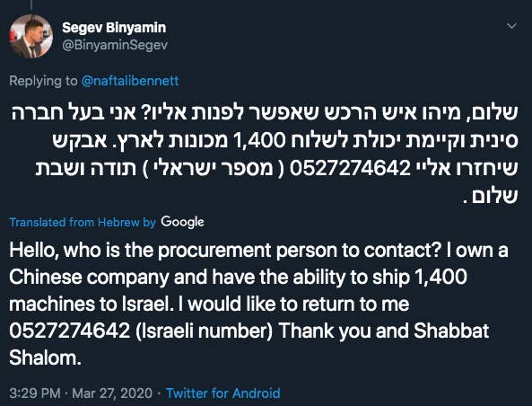
Task: Visit the @naftalibennett mention link
Action: tap(130, 81)
